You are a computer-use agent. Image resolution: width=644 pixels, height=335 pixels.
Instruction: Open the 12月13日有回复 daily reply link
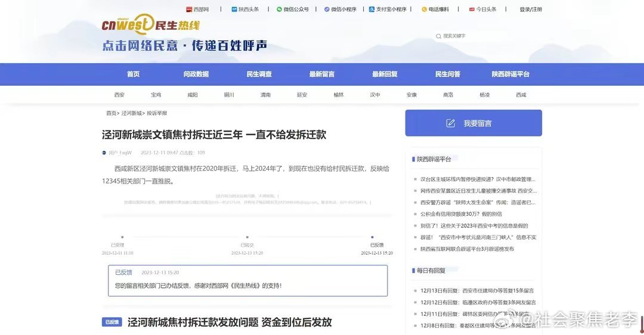tap(477, 291)
